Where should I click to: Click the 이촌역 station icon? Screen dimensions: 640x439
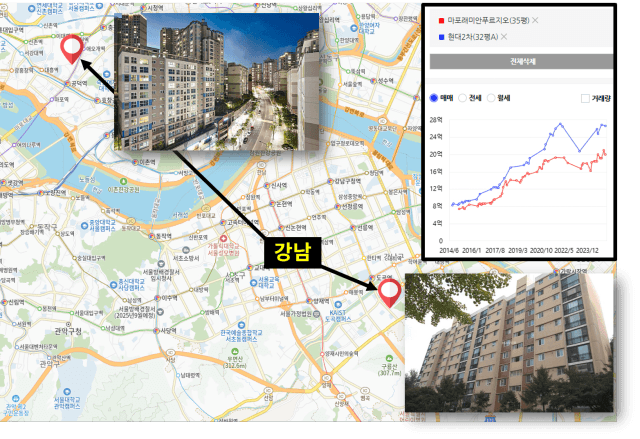(x=135, y=162)
